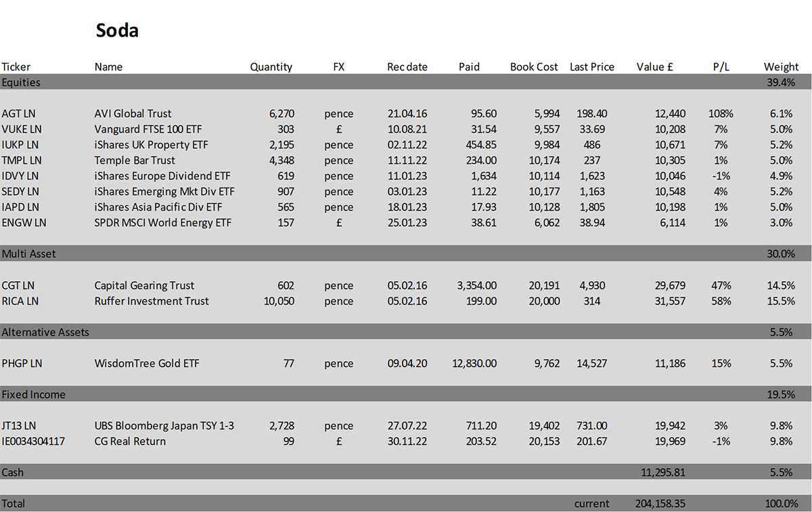
Task: Click the 108% P/L value
Action: pos(720,114)
